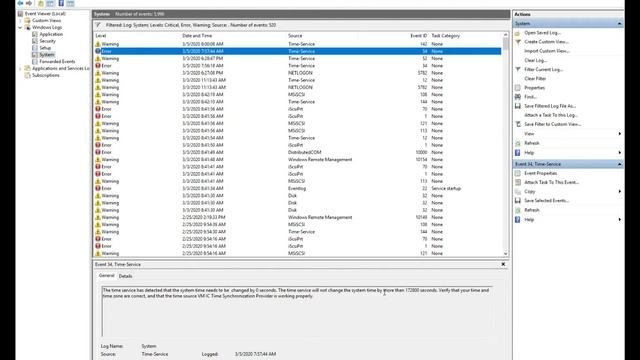Select the Eventlog Service startup row
Screen dimensions: 640x360
point(298,189)
